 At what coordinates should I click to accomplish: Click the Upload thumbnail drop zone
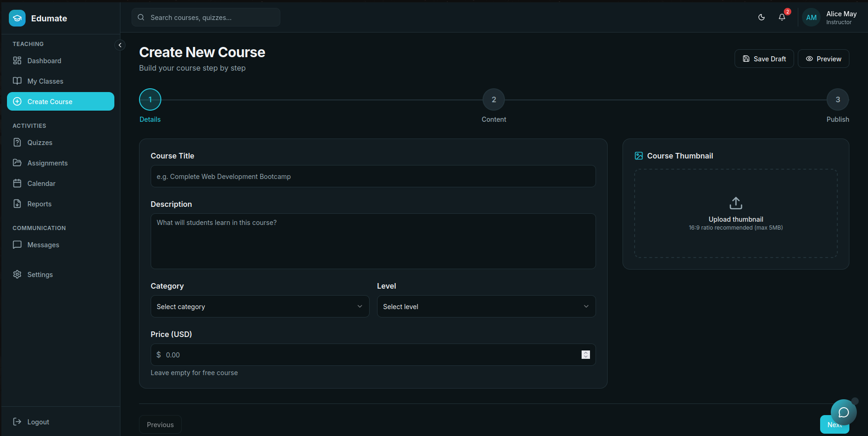pyautogui.click(x=736, y=213)
